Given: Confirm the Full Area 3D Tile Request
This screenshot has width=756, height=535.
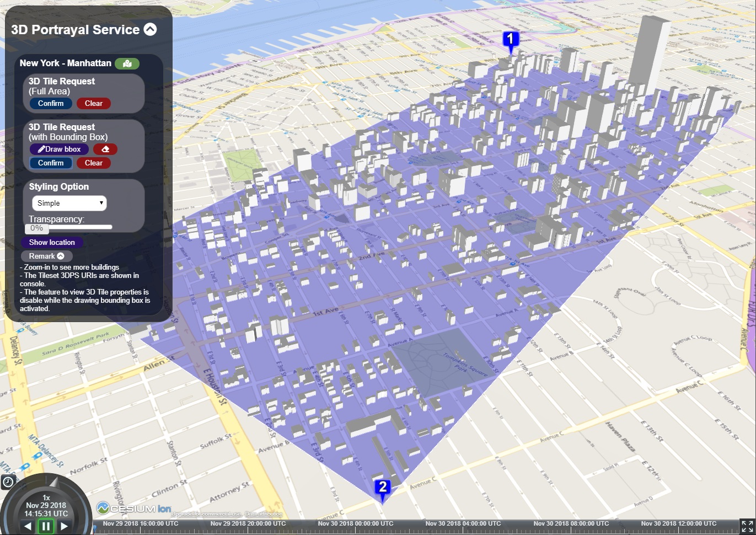Looking at the screenshot, I should tap(51, 103).
